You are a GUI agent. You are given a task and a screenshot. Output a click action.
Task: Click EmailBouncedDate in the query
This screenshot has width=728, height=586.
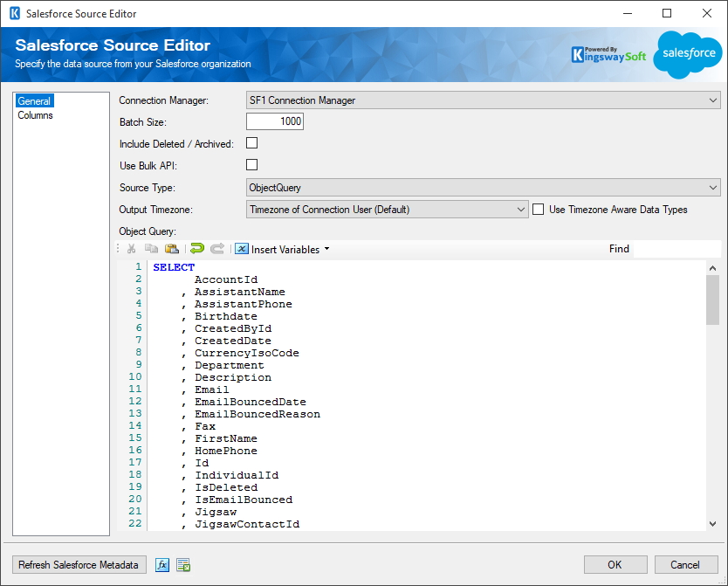251,402
